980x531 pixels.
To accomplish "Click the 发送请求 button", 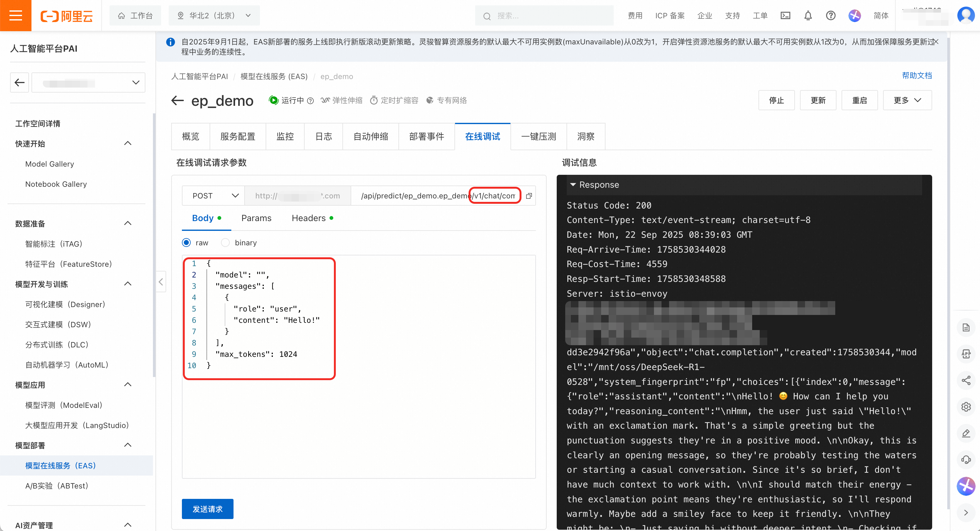I will click(207, 509).
